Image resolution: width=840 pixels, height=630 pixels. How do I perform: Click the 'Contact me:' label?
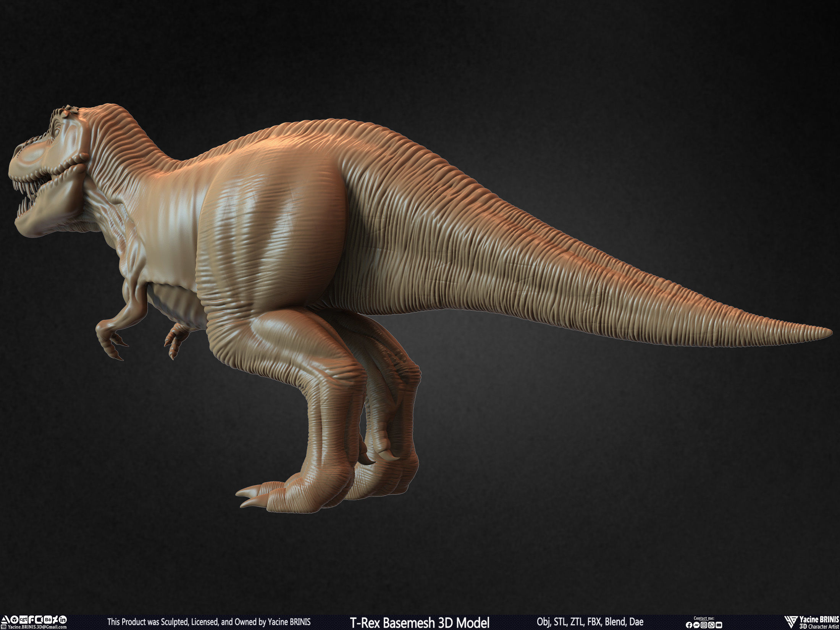click(x=704, y=618)
